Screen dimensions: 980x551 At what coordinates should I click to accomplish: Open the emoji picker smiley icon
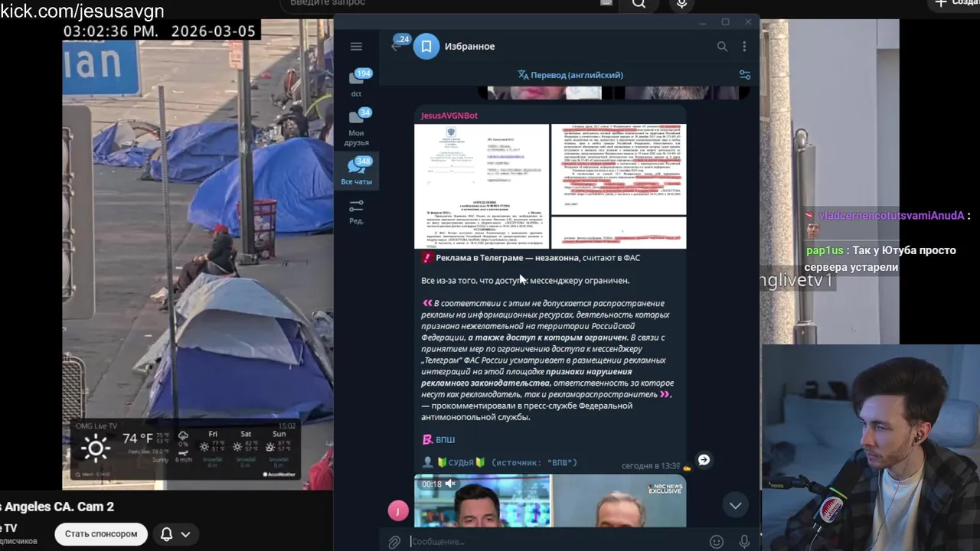[717, 542]
